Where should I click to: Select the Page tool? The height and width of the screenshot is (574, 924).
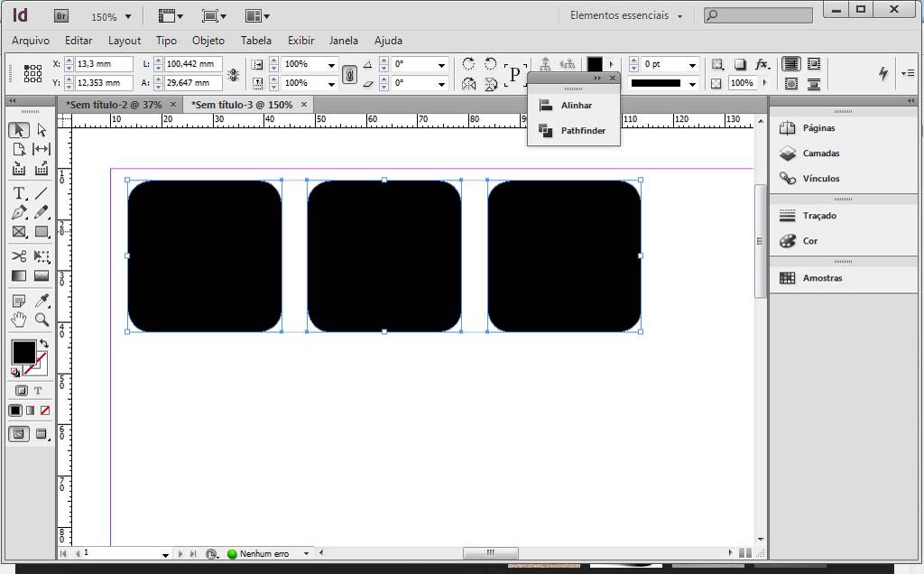tap(19, 149)
